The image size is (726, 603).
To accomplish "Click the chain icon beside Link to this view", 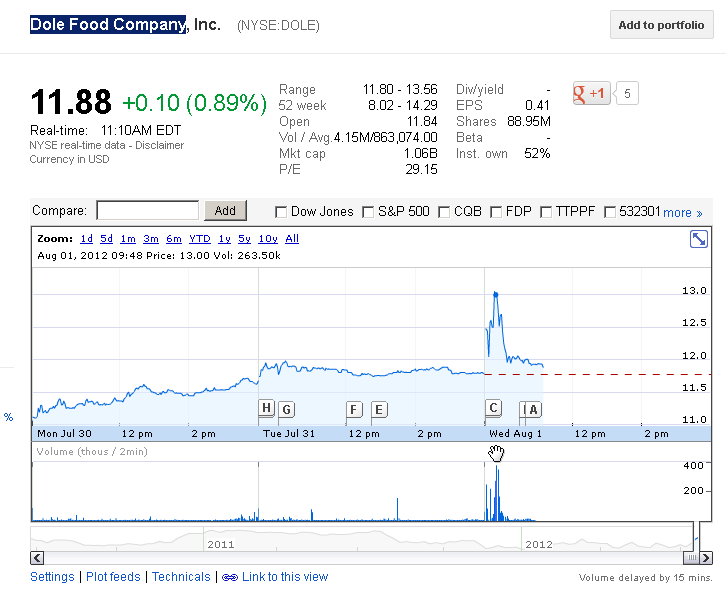I will pyautogui.click(x=230, y=577).
